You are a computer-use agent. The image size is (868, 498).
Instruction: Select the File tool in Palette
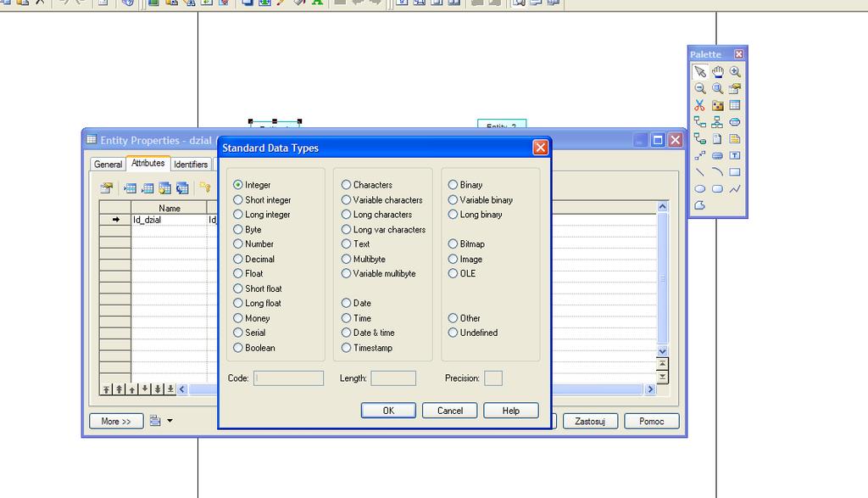tap(717, 138)
